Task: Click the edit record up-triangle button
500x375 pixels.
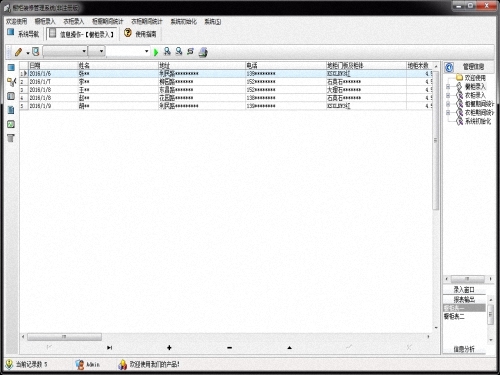Action: click(x=289, y=348)
